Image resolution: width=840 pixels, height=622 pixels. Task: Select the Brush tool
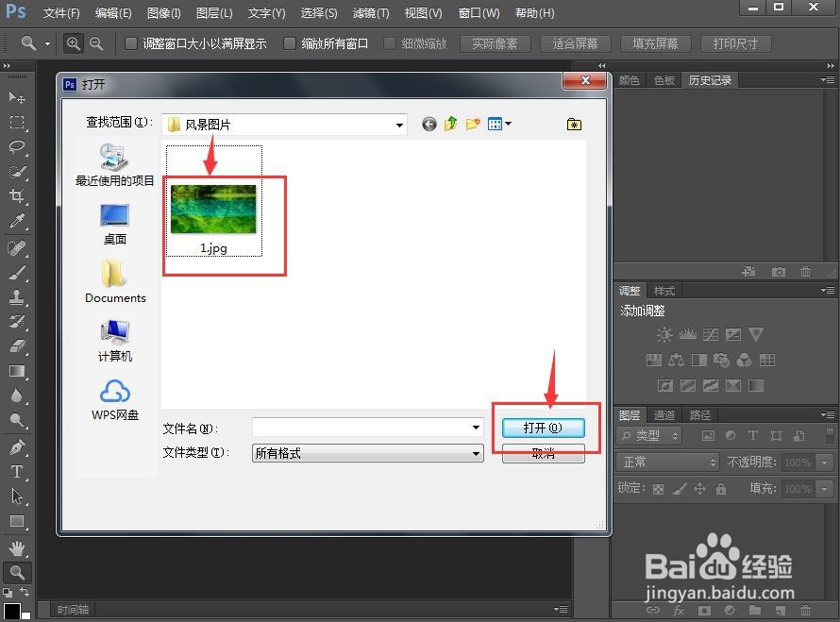[x=17, y=273]
